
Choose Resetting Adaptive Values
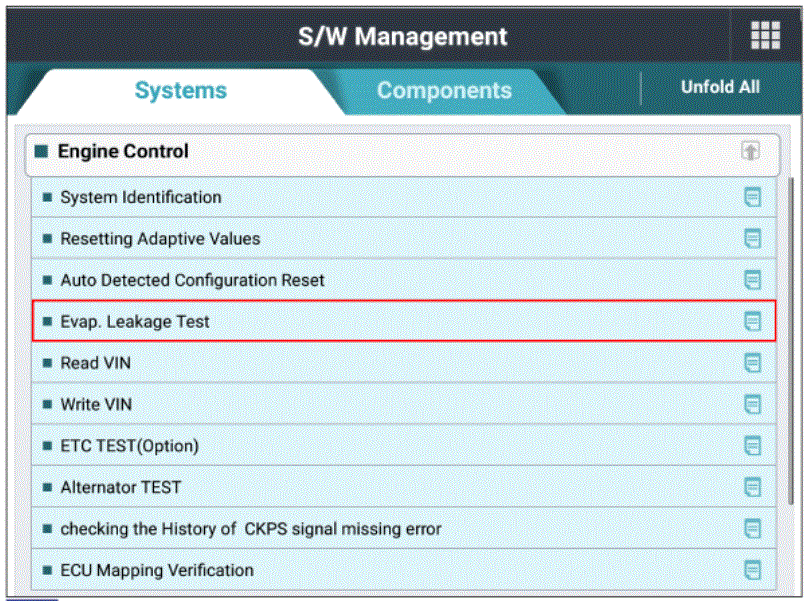tap(404, 239)
